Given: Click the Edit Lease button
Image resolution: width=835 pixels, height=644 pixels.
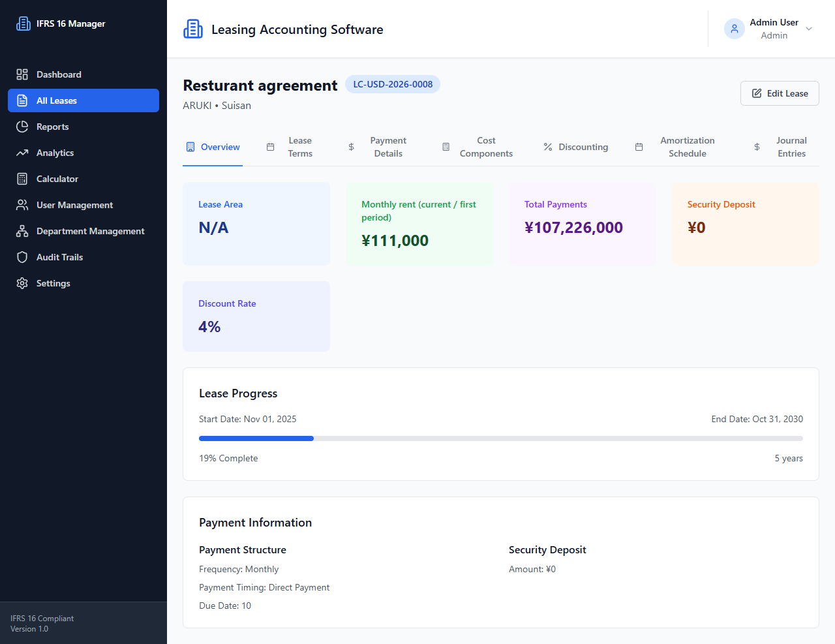Looking at the screenshot, I should pos(780,93).
